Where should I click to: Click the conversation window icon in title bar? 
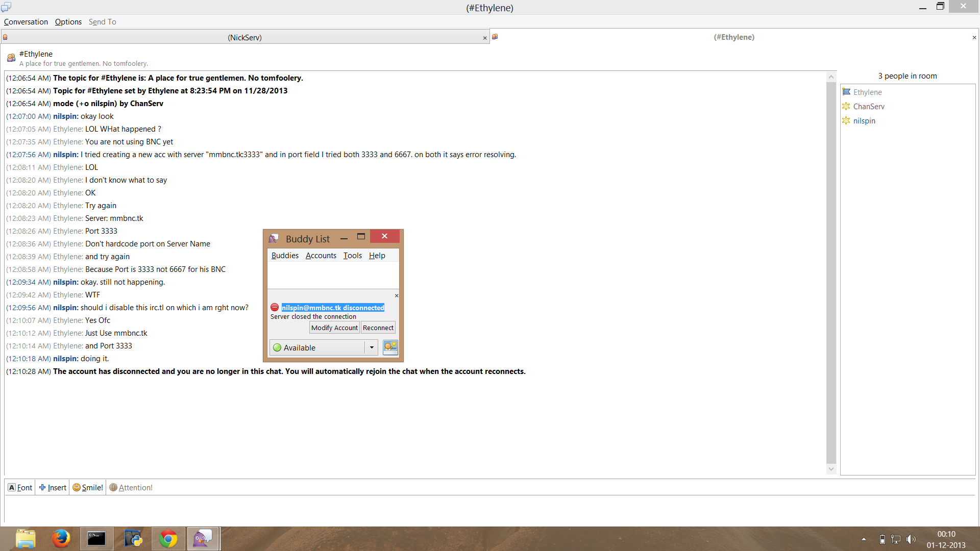tap(6, 7)
